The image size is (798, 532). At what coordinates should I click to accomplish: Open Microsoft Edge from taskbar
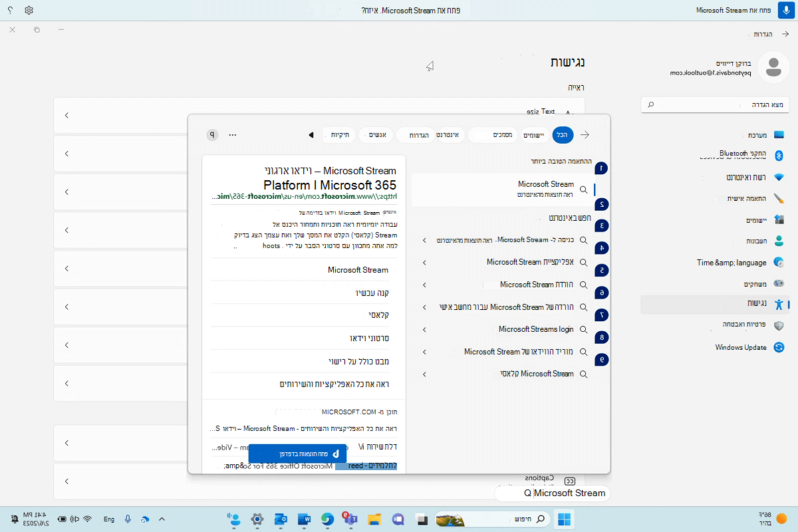pos(327,519)
